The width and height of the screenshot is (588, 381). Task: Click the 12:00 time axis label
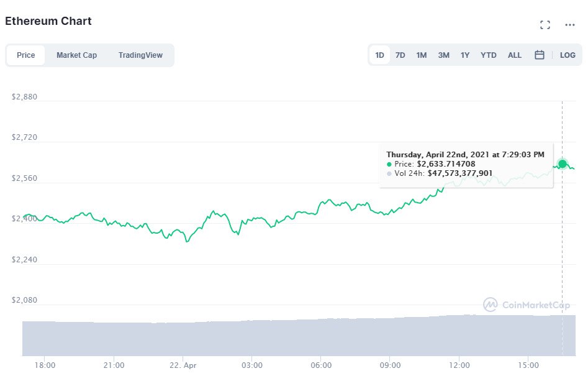click(x=459, y=365)
